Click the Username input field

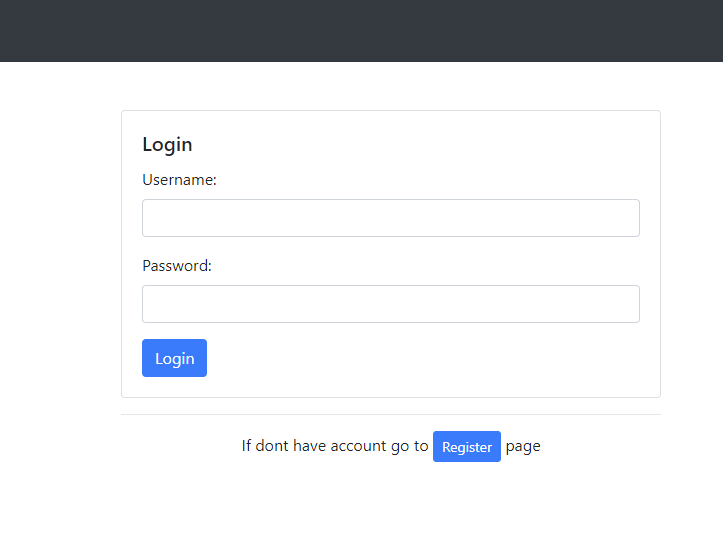(x=390, y=218)
